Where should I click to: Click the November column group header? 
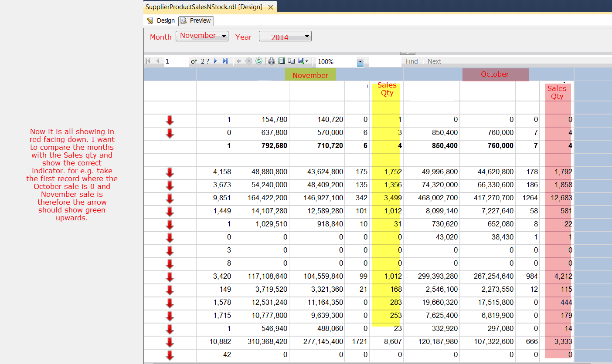[310, 75]
